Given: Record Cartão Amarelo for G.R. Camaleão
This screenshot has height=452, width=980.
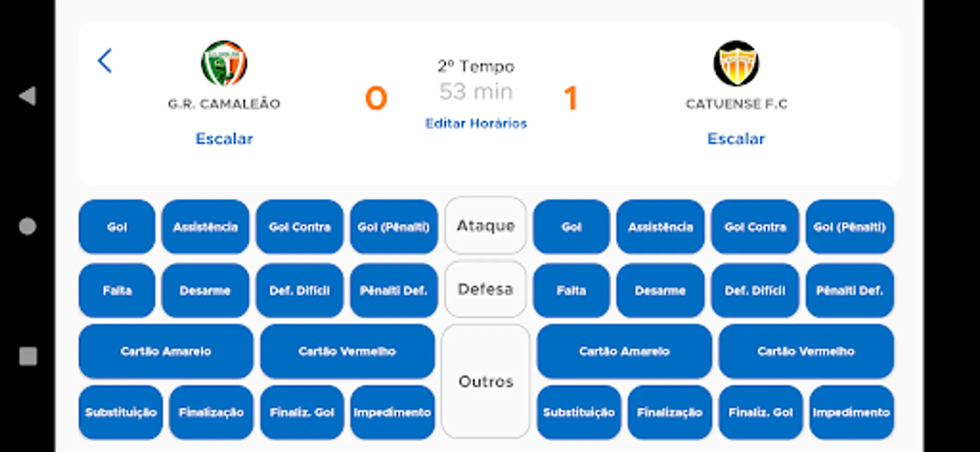Looking at the screenshot, I should [x=166, y=352].
